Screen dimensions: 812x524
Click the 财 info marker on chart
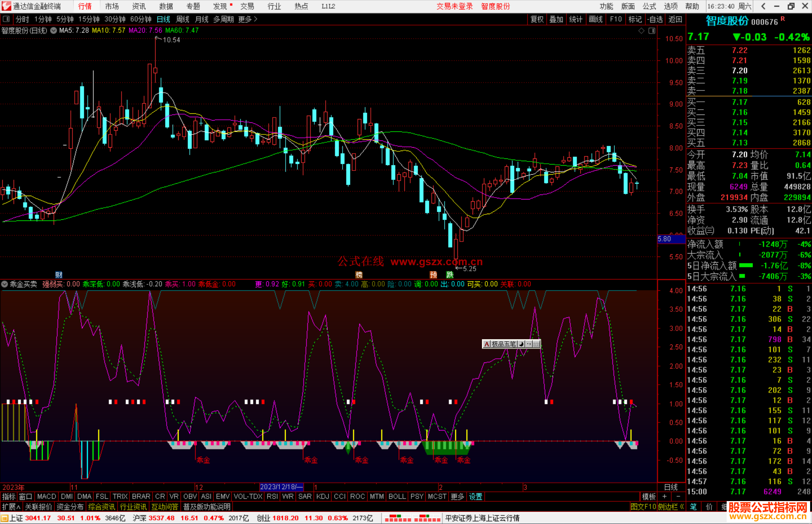tap(59, 275)
